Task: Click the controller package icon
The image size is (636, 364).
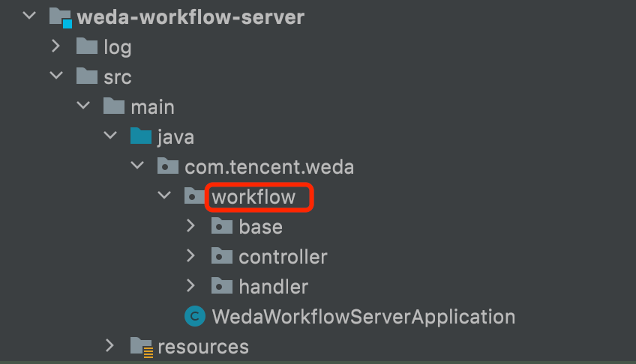Action: [222, 255]
